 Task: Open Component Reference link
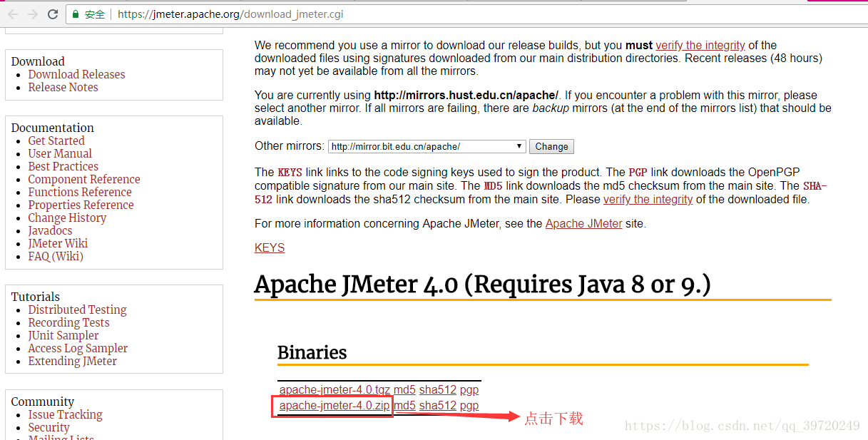(x=84, y=179)
